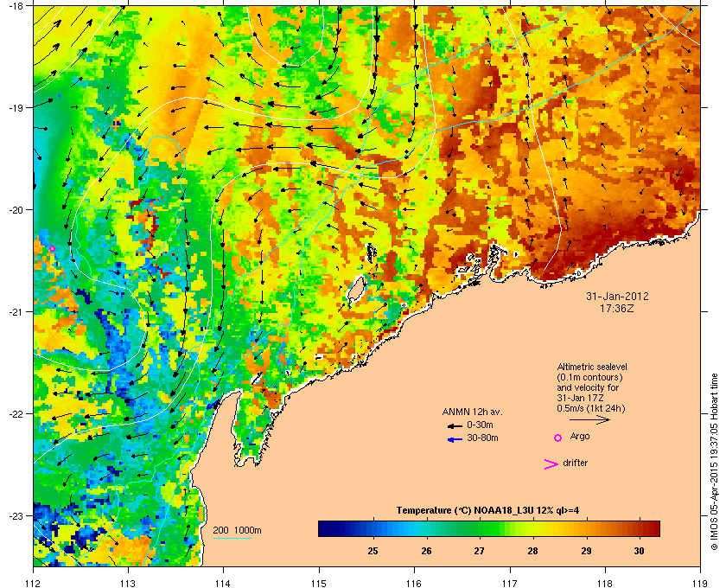This screenshot has height=588, width=726.
Task: Click the longitude axis label 118
Action: pyautogui.click(x=605, y=583)
